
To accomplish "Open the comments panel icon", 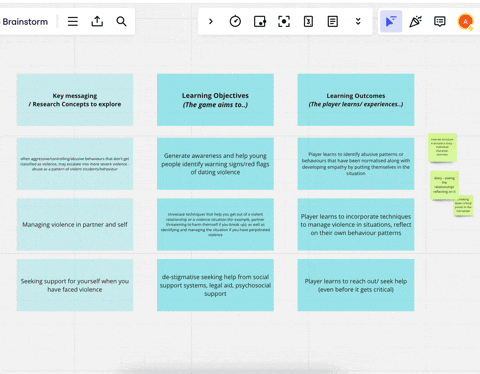I will click(440, 22).
